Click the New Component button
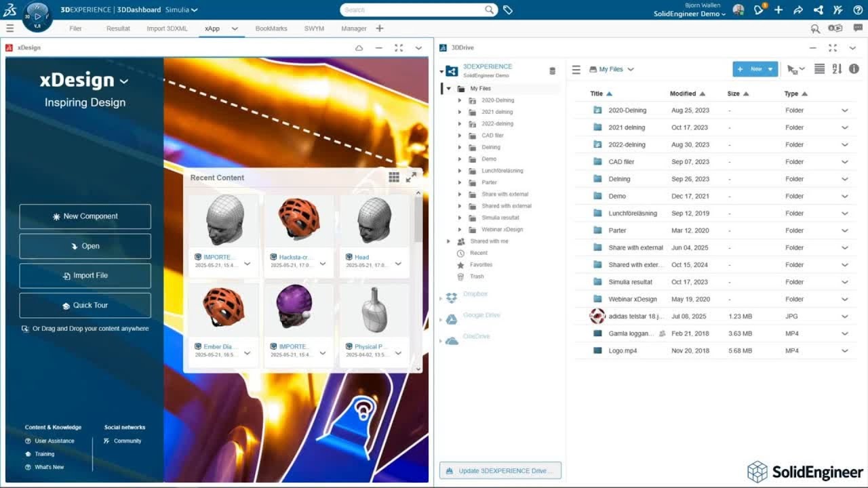This screenshot has width=868, height=488. [85, 217]
